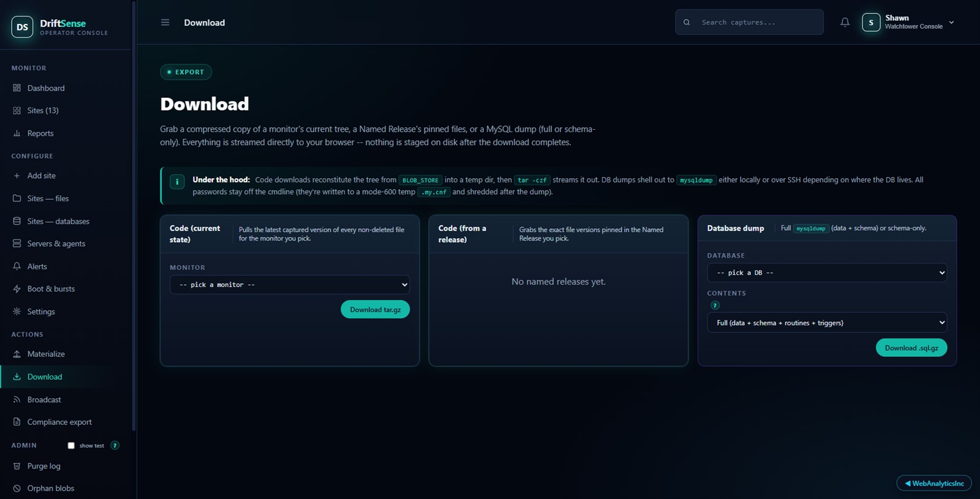Click the info icon in Under the hood banner

pyautogui.click(x=177, y=182)
